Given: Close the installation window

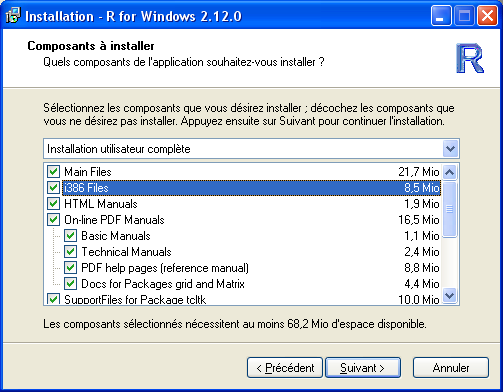Looking at the screenshot, I should (487, 16).
